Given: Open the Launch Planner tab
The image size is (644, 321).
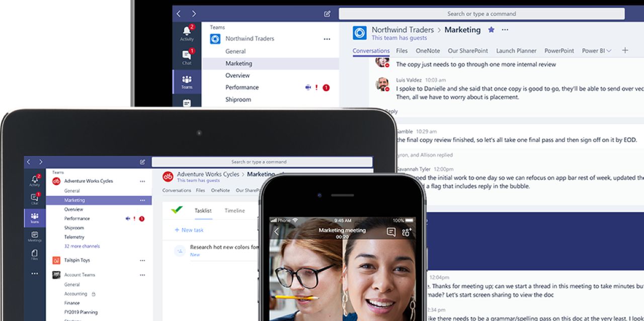Looking at the screenshot, I should click(x=516, y=51).
